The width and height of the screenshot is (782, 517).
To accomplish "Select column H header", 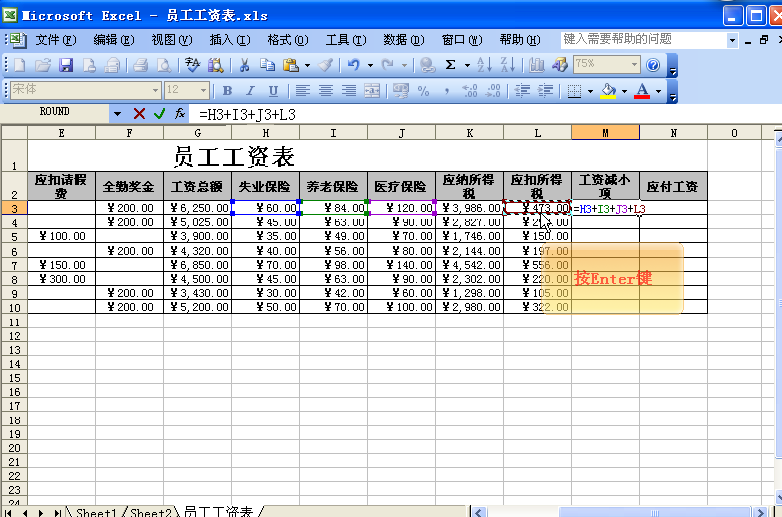I will [265, 133].
